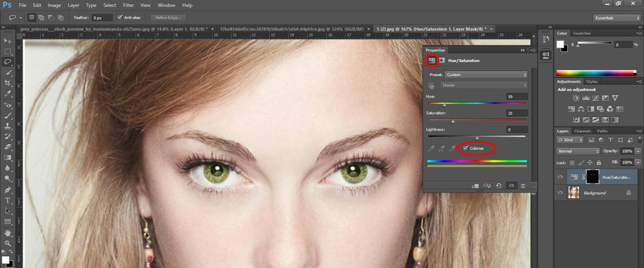Image resolution: width=644 pixels, height=268 pixels.
Task: Clip adjustment to layer below icon
Action: (x=475, y=186)
